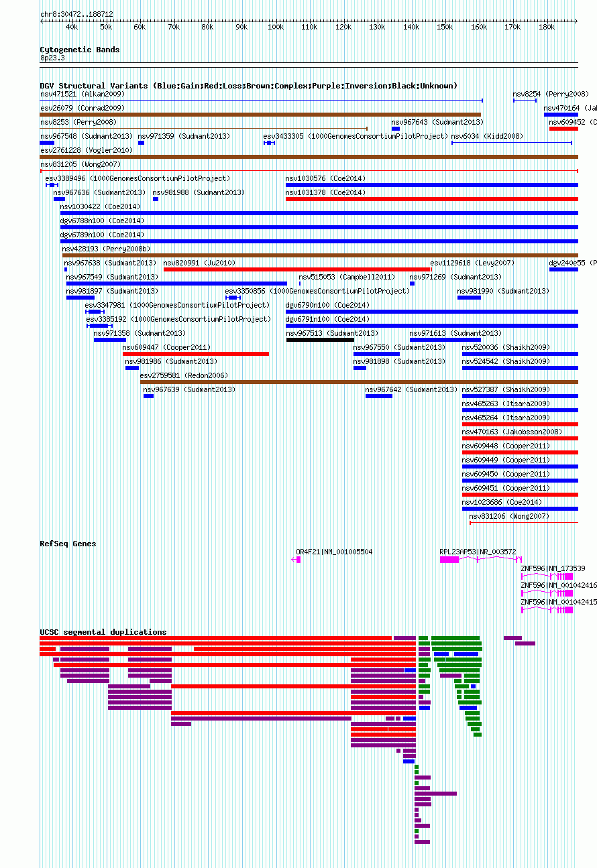This screenshot has width=597, height=868.
Task: Click nsv967636 (Sudmant2013) label
Action: coord(99,193)
